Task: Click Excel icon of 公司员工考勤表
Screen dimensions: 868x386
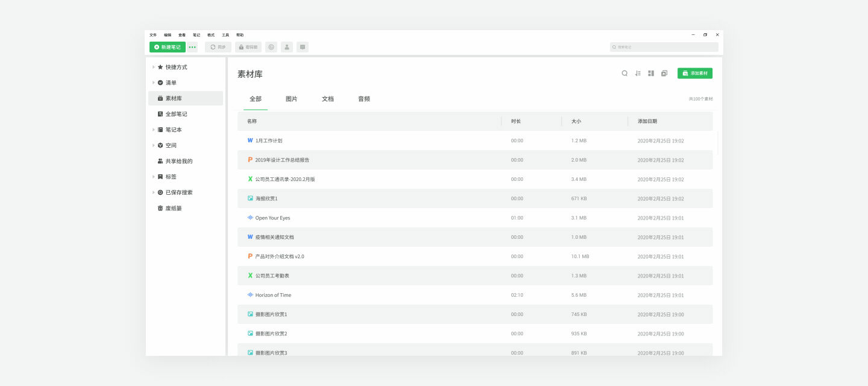Action: click(x=250, y=276)
